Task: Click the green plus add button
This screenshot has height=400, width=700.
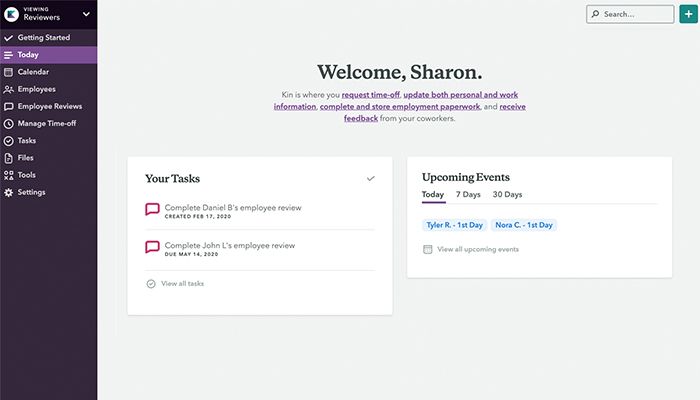Action: point(687,14)
